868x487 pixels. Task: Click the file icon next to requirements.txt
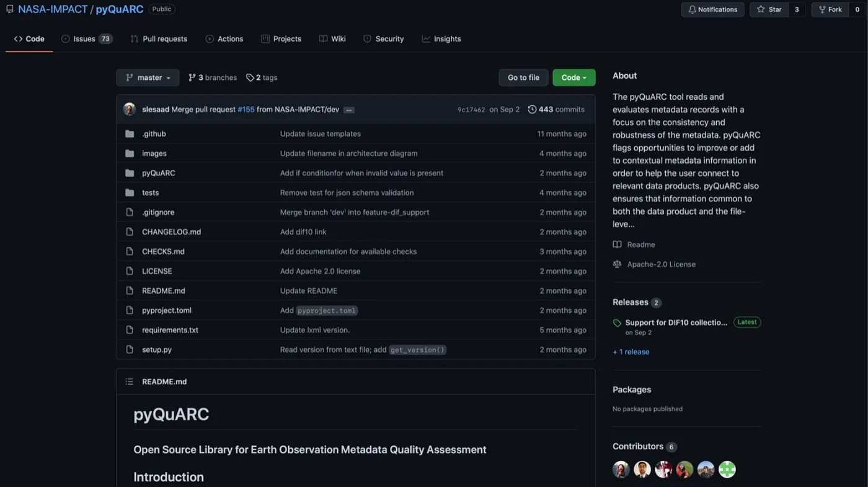(130, 330)
